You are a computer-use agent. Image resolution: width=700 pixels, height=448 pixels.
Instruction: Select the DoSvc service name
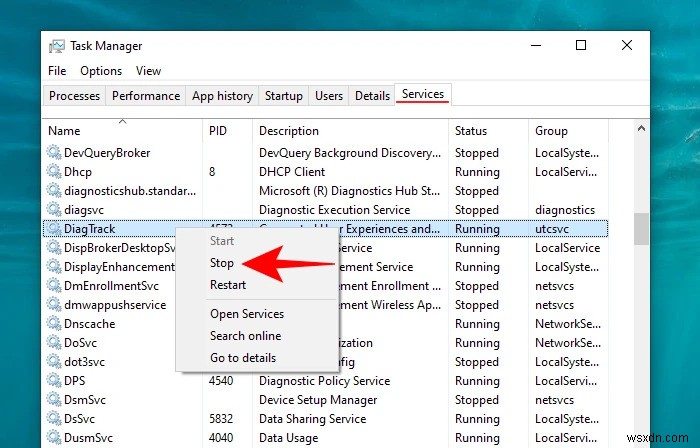pos(80,343)
